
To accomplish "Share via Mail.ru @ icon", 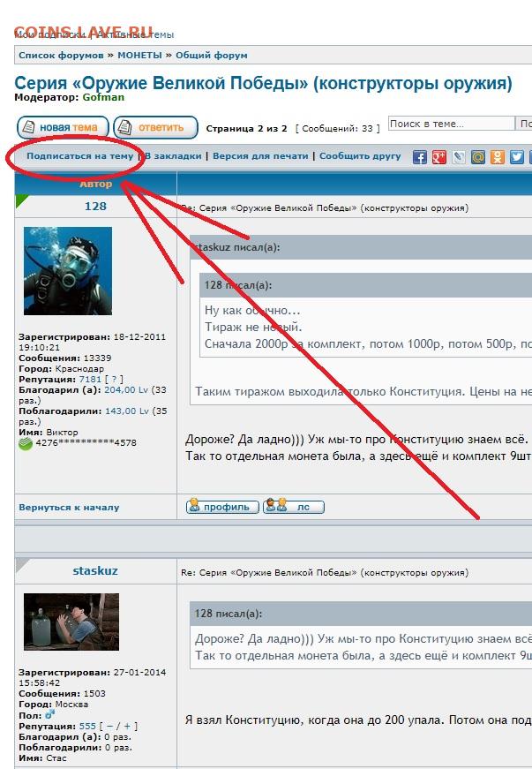I will [x=477, y=157].
